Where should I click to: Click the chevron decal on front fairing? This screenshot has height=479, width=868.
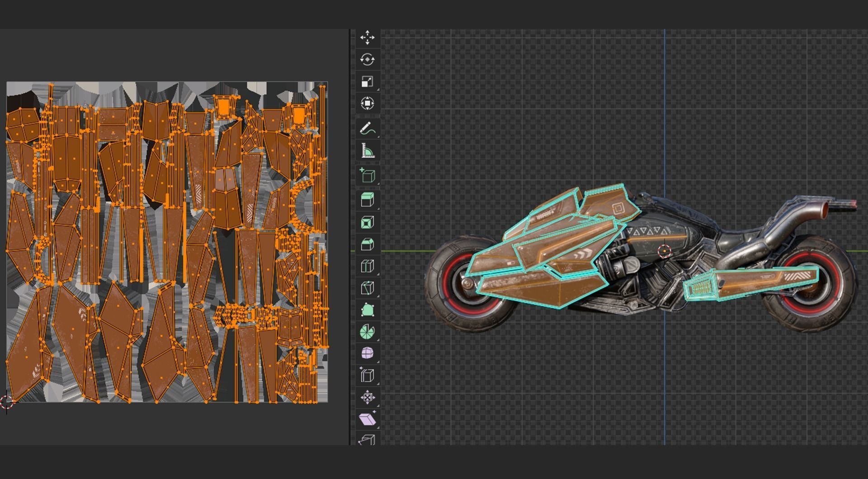582,254
